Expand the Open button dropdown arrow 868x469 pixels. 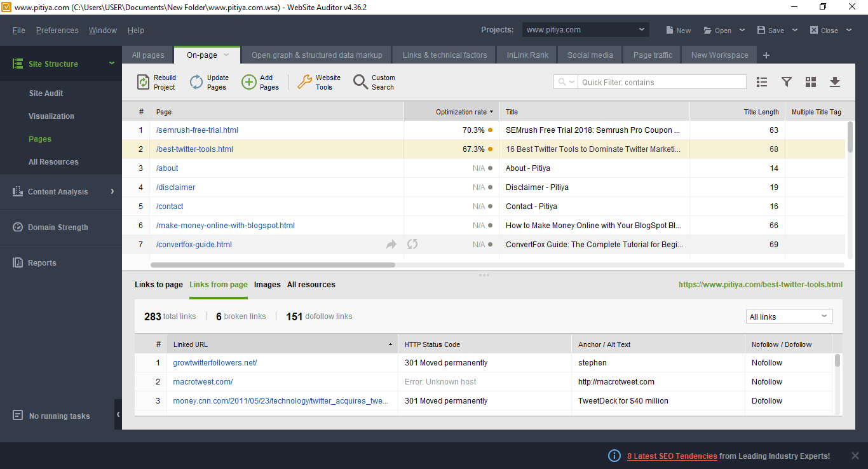click(742, 31)
